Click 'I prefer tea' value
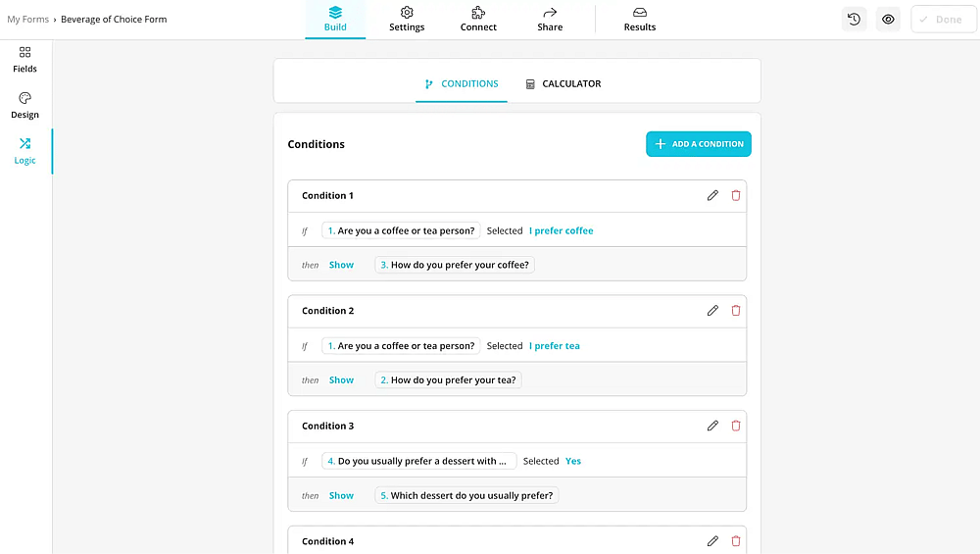 555,346
